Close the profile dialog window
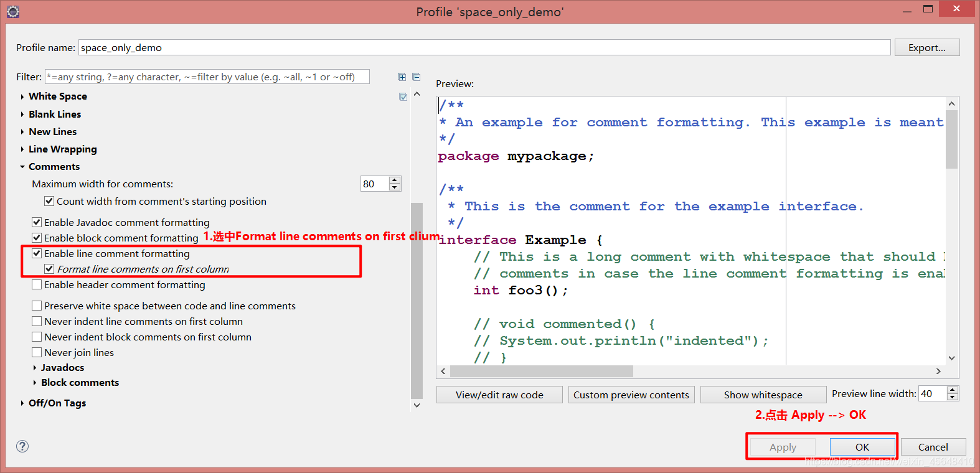Image resolution: width=980 pixels, height=473 pixels. pyautogui.click(x=958, y=8)
